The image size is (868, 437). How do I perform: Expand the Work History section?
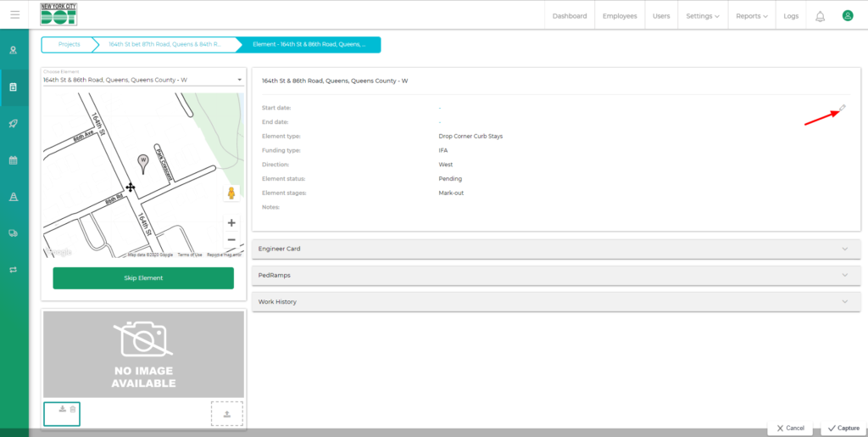tap(556, 301)
